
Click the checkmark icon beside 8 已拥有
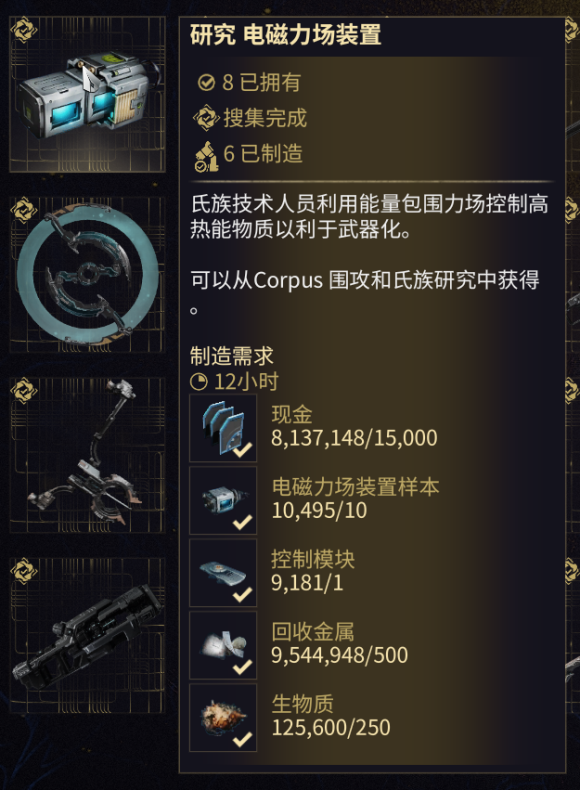point(206,82)
